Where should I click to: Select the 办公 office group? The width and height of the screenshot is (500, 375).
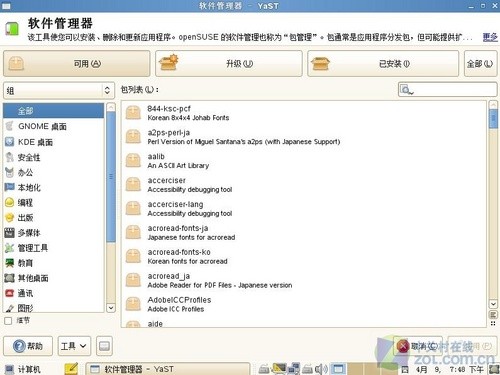tap(53, 172)
